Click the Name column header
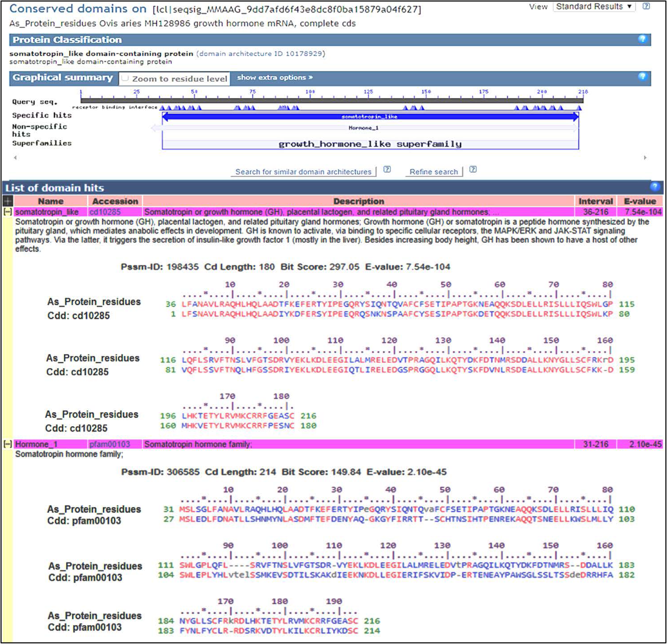Viewport: 667px width, 644px height. pos(51,201)
